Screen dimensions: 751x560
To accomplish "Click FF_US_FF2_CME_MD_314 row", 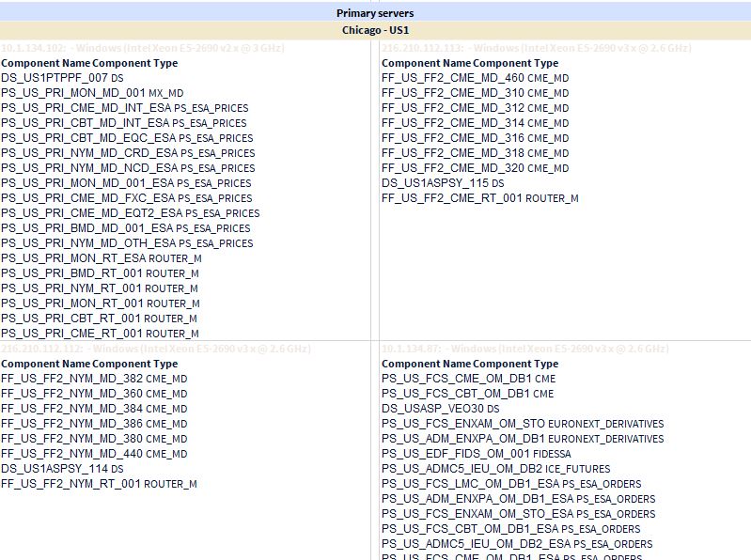I will (x=475, y=123).
